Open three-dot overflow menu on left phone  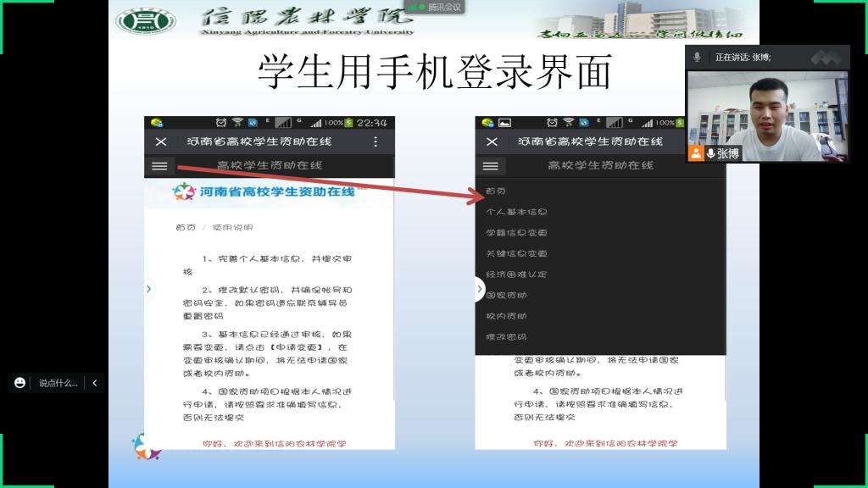tap(376, 141)
